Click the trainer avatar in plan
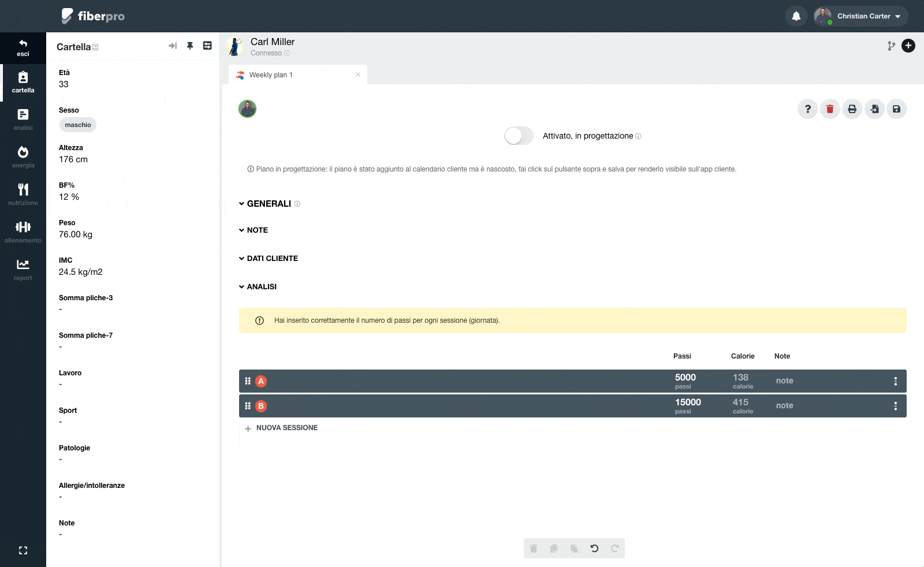 (247, 109)
